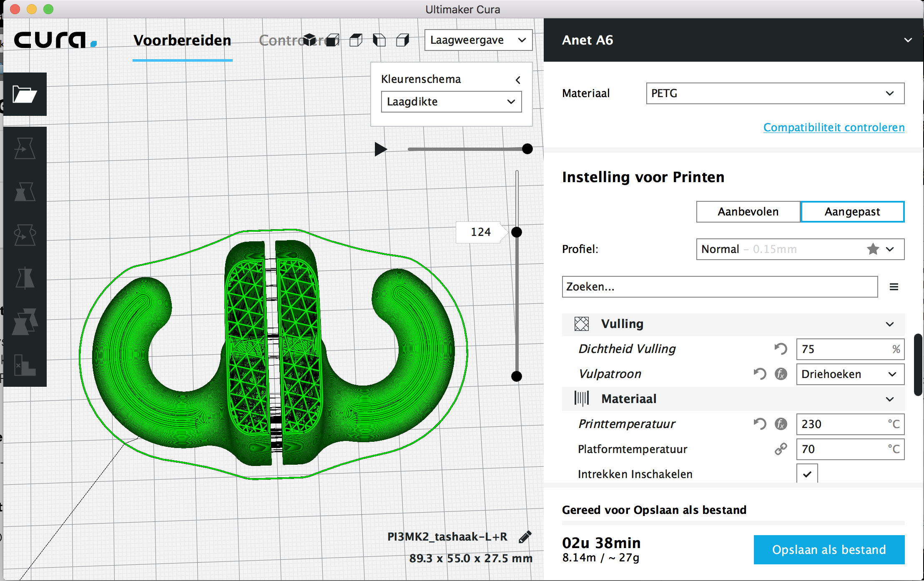This screenshot has width=924, height=581.
Task: Select the Scale tool in sidebar
Action: (25, 192)
